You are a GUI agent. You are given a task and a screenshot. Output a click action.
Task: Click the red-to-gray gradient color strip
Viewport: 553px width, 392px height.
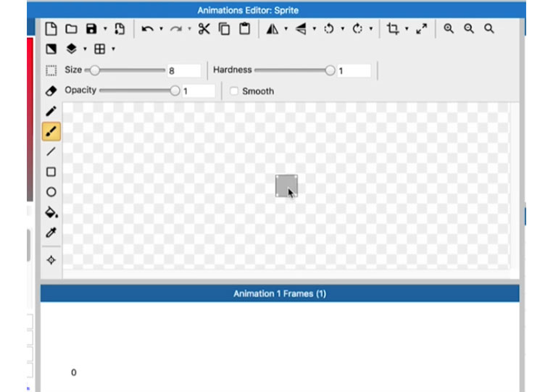point(30,120)
